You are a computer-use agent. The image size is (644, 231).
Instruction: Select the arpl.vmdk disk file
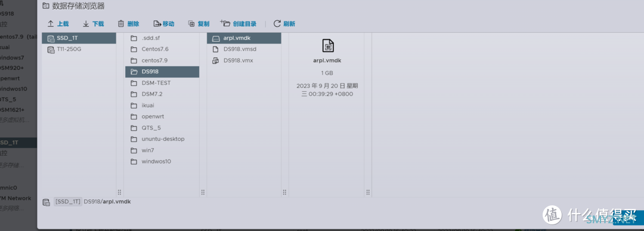244,38
